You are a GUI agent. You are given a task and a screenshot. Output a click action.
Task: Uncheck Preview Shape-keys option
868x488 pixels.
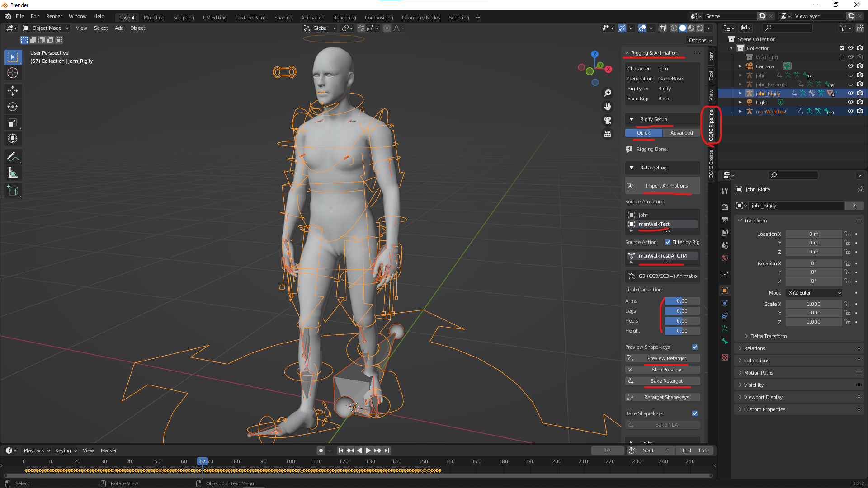click(x=695, y=347)
